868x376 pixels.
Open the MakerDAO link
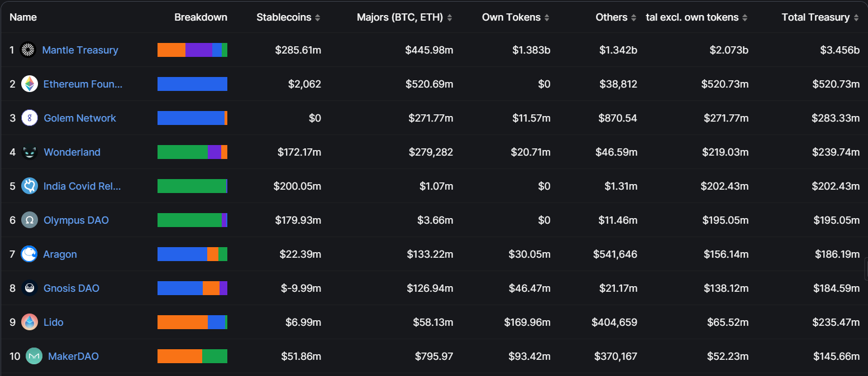tap(73, 356)
